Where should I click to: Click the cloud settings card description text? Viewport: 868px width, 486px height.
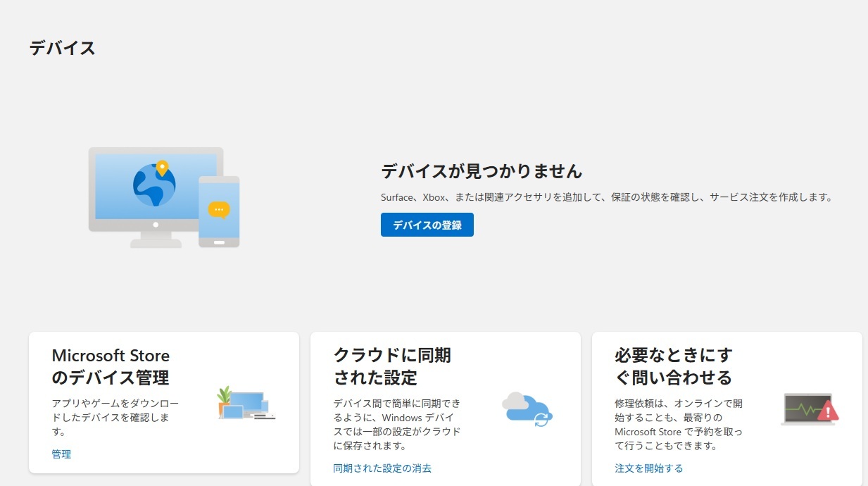(x=397, y=425)
